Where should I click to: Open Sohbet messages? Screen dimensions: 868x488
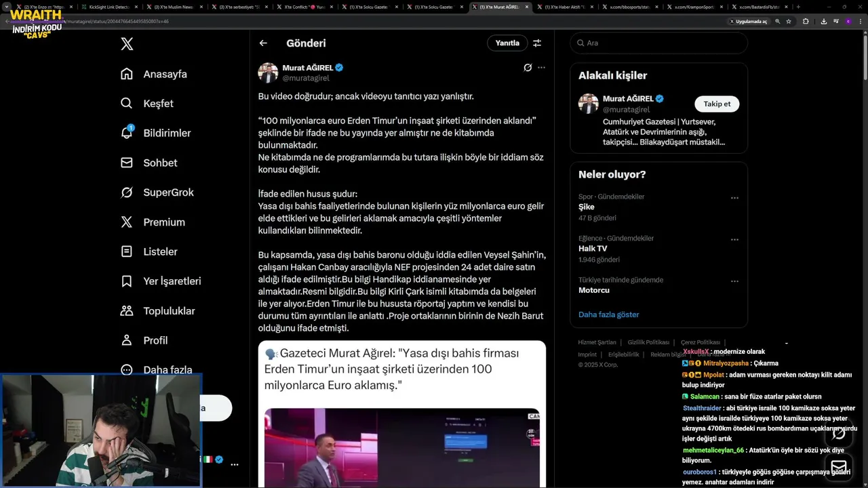coord(149,163)
